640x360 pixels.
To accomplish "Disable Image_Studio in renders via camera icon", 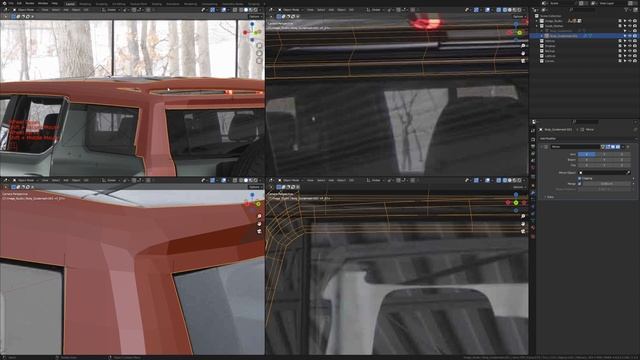I will tap(635, 21).
